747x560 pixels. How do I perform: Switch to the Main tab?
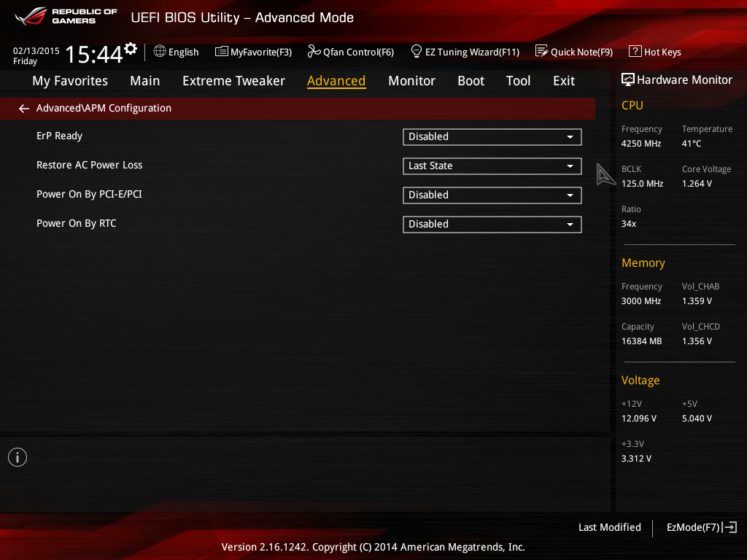coord(145,81)
